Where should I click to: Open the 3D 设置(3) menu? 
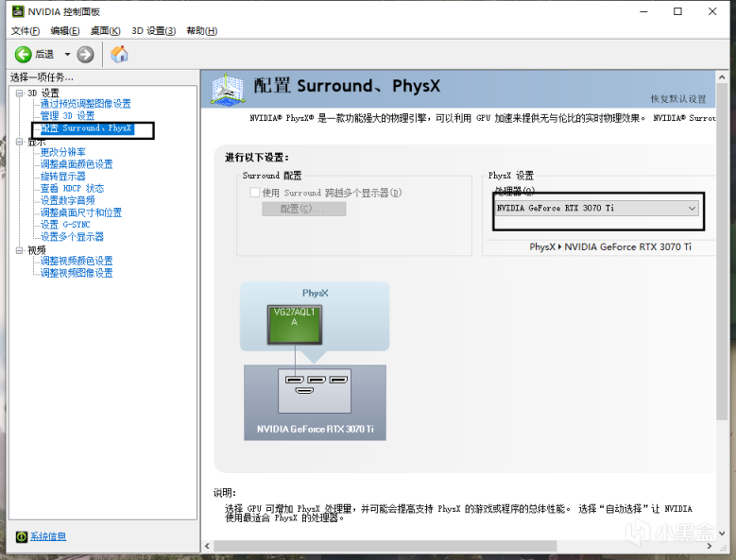[x=154, y=31]
